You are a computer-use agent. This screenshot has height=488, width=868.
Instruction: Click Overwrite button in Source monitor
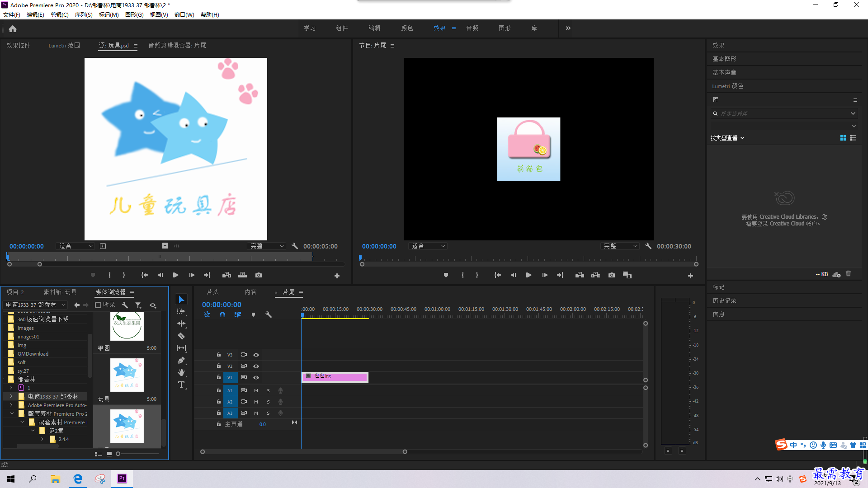[x=243, y=275]
